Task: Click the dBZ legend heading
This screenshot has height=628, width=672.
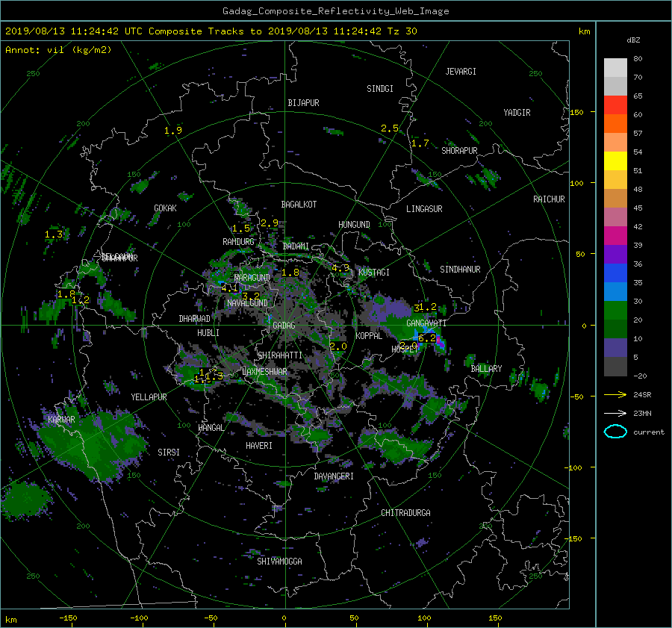Action: tap(633, 40)
